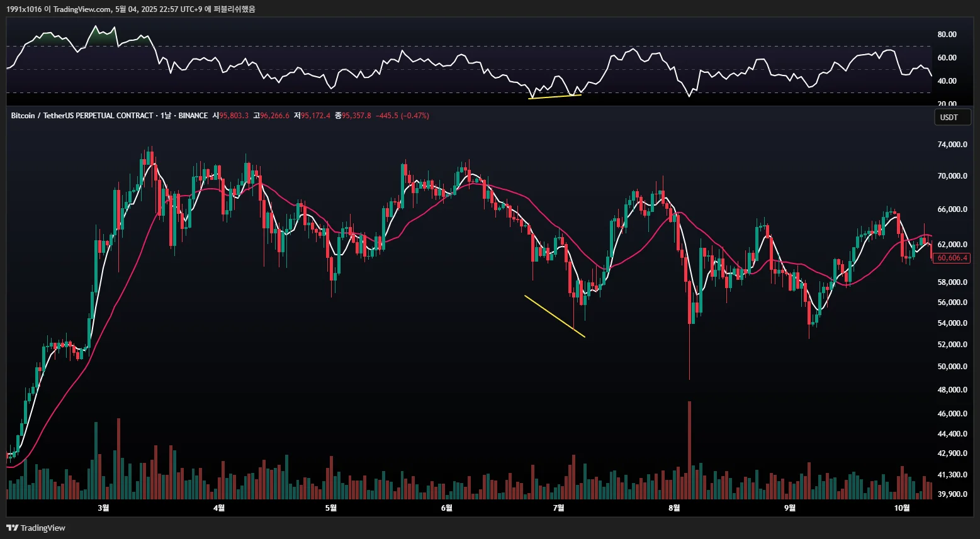
Task: Click the 1날 interval label in title
Action: 166,116
